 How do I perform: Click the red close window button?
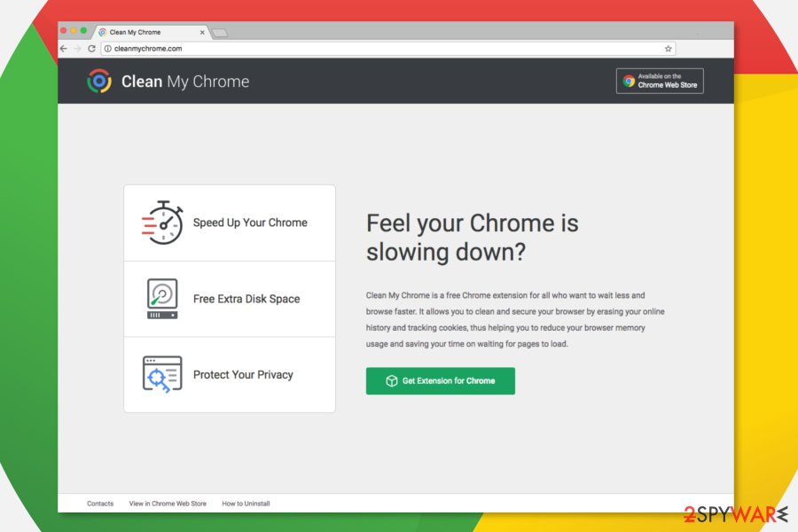pos(64,30)
